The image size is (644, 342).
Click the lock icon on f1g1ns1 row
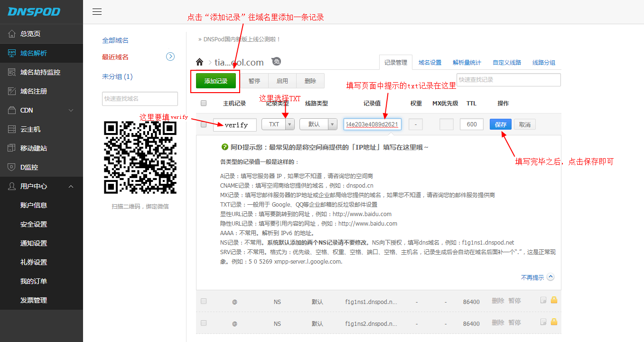coord(554,300)
